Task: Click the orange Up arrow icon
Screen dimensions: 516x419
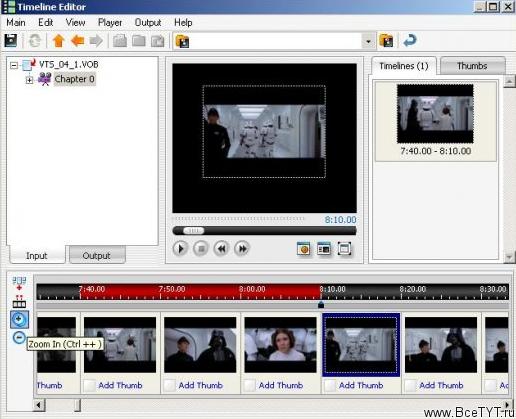Action: (59, 41)
